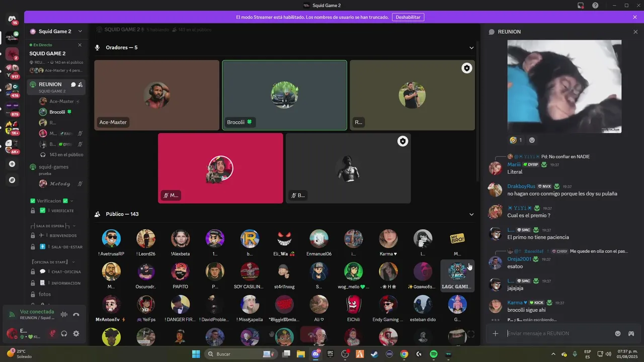Image resolution: width=644 pixels, height=362 pixels.
Task: Dismiss the streamer mode purple banner
Action: click(x=635, y=17)
